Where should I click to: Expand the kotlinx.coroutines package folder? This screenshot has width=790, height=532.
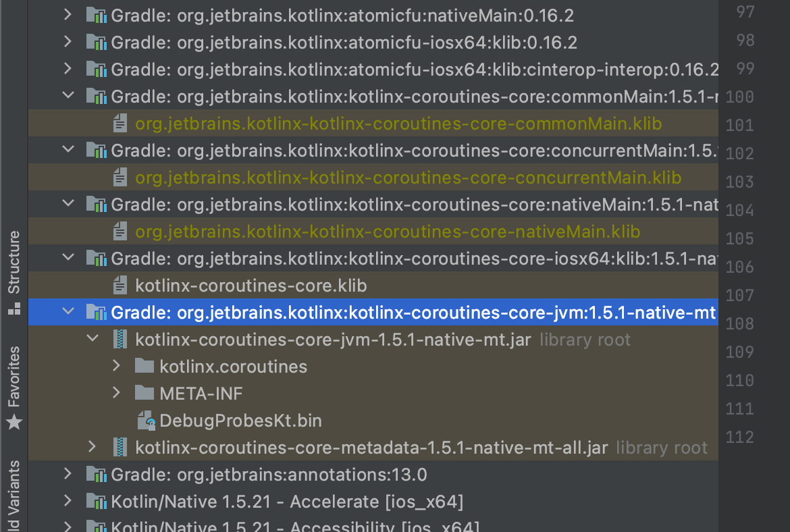[x=116, y=366]
